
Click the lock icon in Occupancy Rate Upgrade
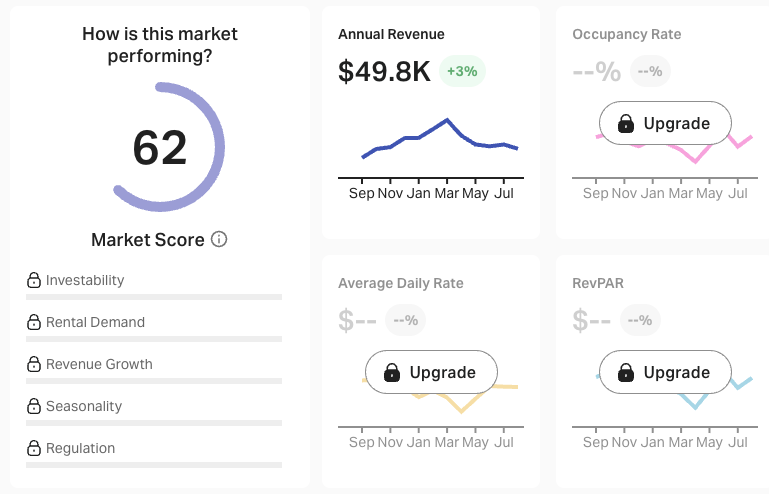(626, 124)
